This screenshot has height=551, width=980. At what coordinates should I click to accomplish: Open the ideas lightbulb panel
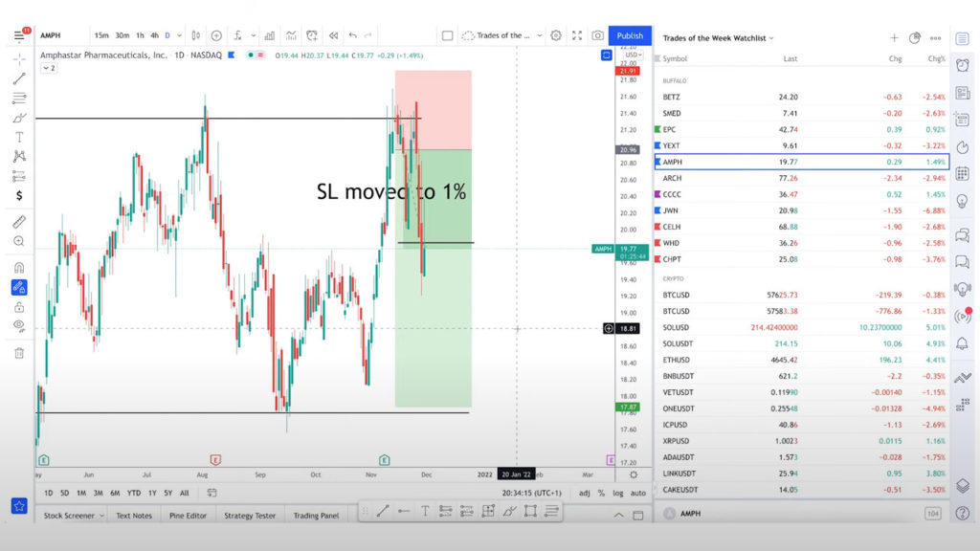pos(963,201)
